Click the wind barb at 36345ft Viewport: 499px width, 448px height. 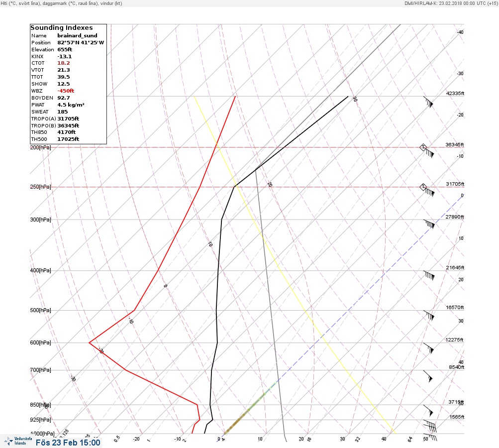tap(427, 151)
